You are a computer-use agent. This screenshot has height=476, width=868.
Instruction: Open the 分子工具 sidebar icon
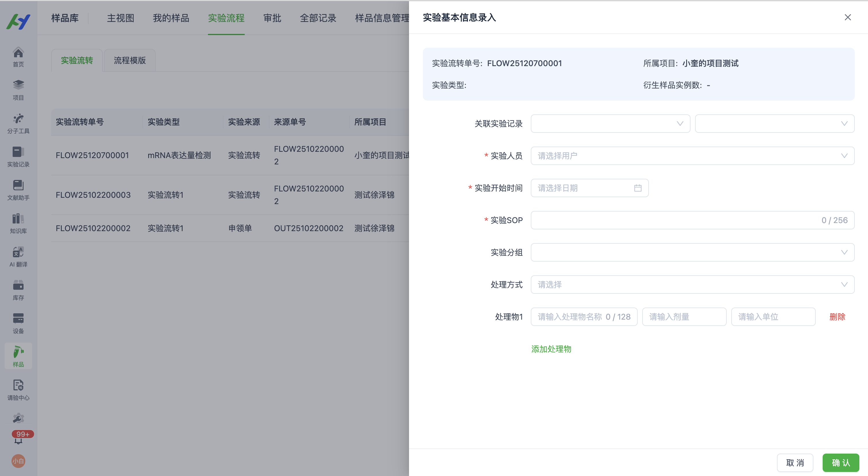tap(18, 119)
